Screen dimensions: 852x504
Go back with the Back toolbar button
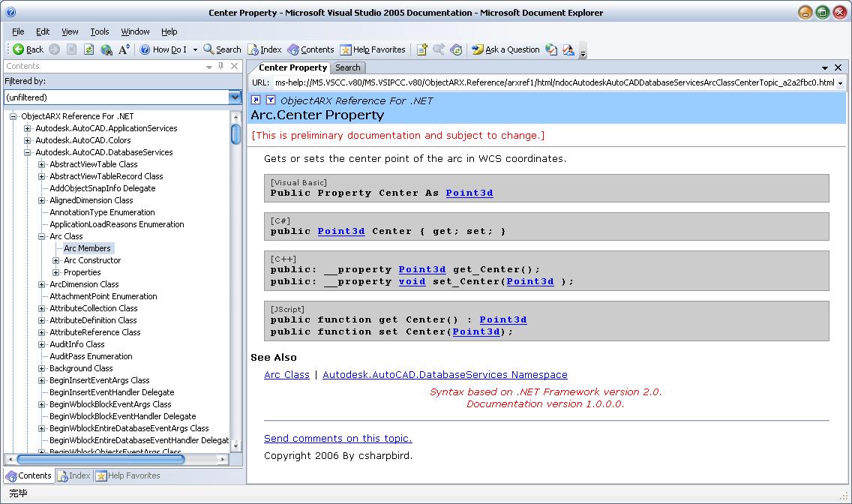pos(28,49)
